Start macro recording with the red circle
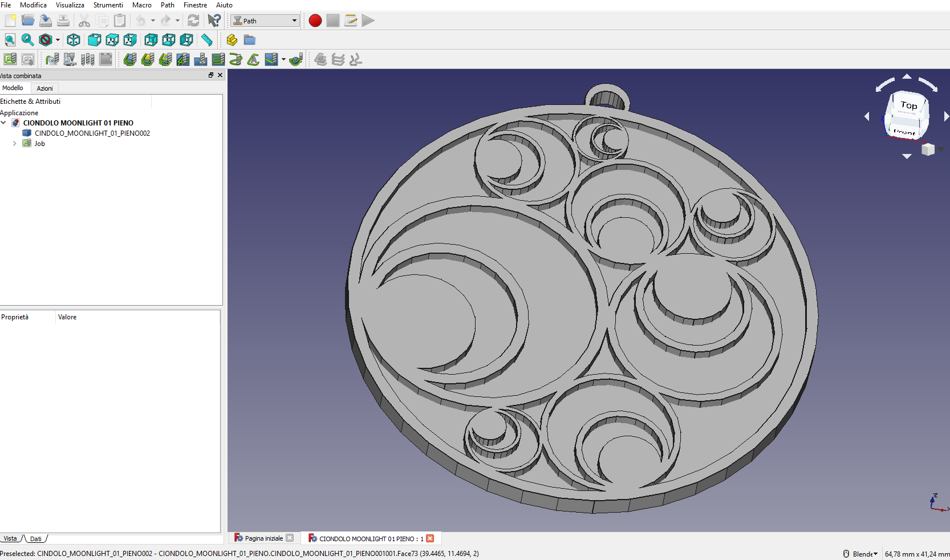Viewport: 950px width, 560px height. click(315, 21)
